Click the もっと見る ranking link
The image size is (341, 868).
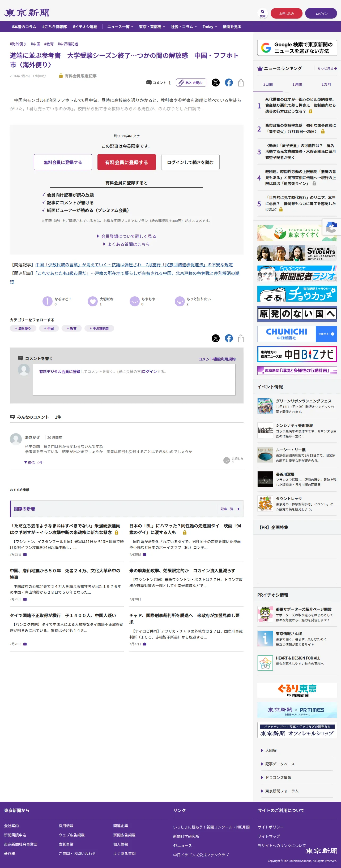(327, 68)
